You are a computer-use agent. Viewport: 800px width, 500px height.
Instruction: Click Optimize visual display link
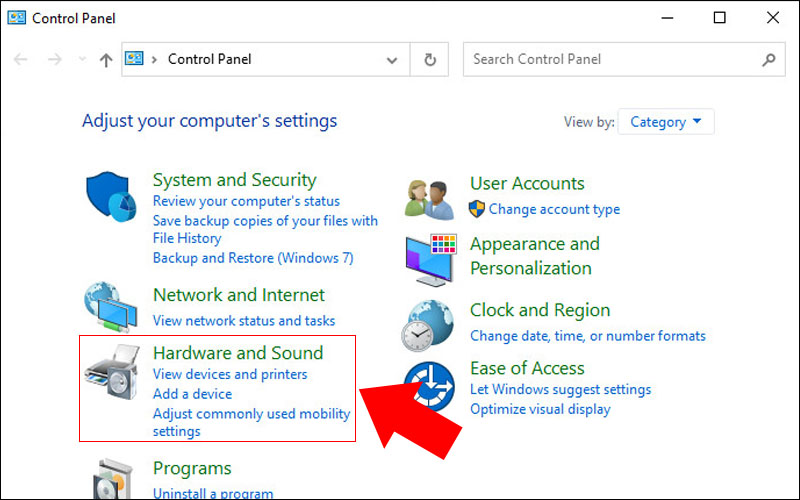pyautogui.click(x=540, y=409)
